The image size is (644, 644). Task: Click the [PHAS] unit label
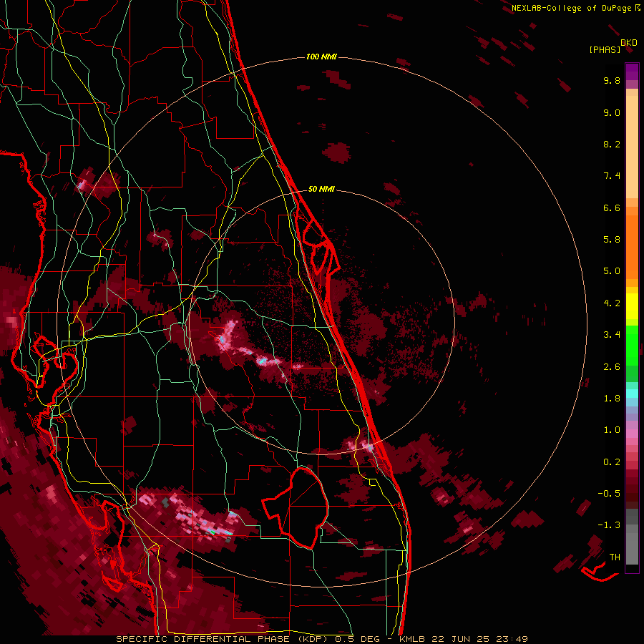[x=605, y=50]
